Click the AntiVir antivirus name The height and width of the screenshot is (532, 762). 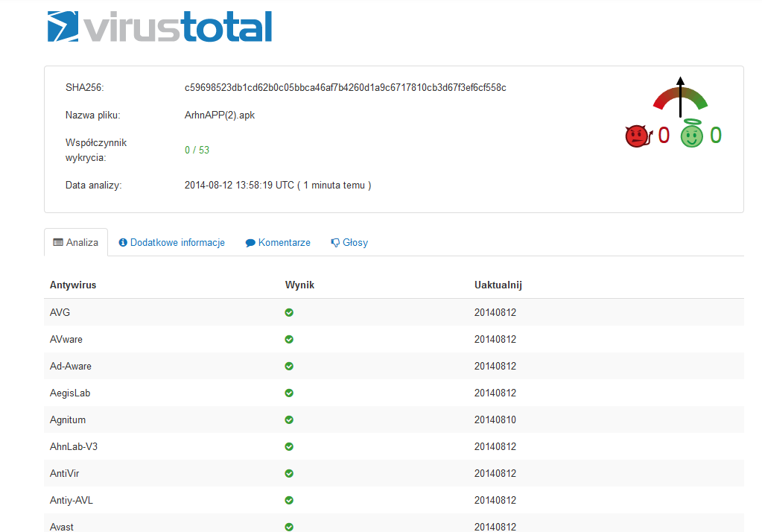coord(64,473)
